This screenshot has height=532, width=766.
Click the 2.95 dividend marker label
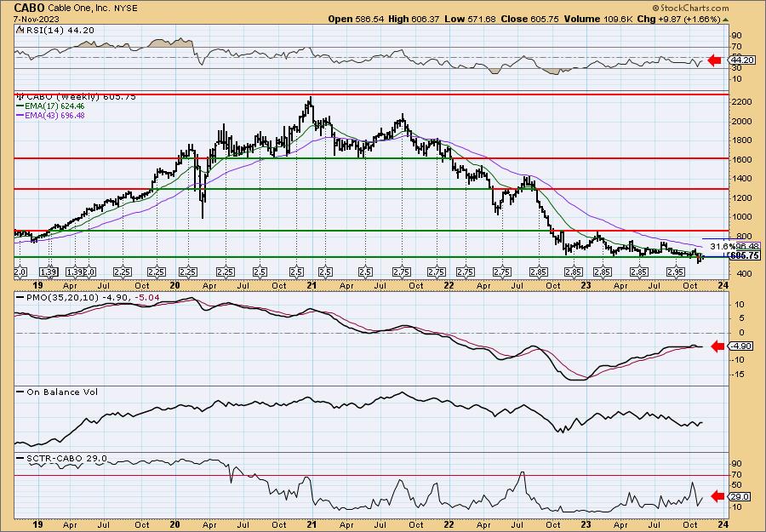tap(676, 272)
